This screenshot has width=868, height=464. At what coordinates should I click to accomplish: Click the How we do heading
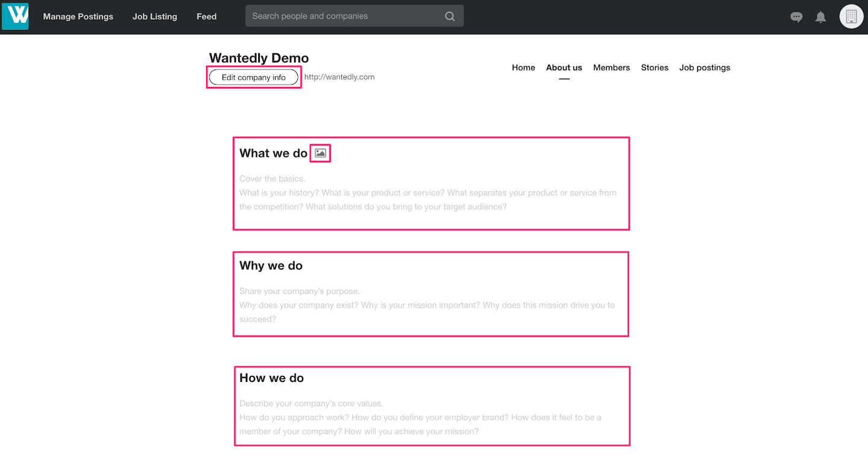point(272,378)
